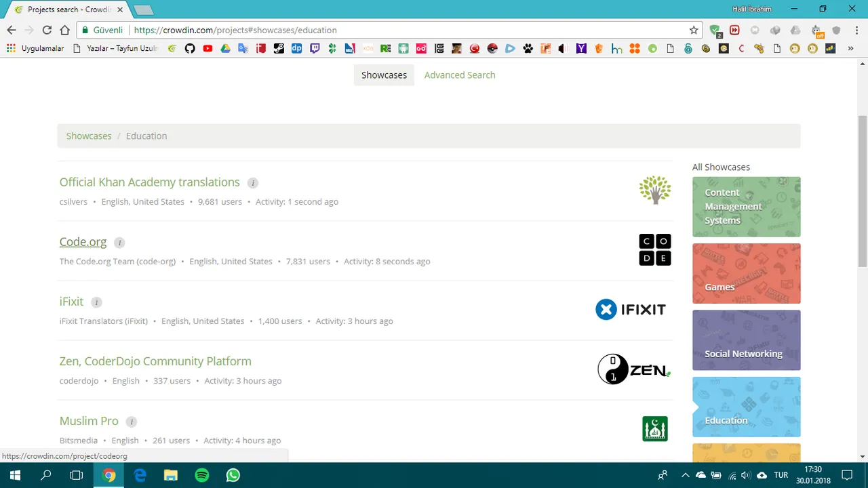
Task: Open the Education showcase tile
Action: pyautogui.click(x=746, y=407)
